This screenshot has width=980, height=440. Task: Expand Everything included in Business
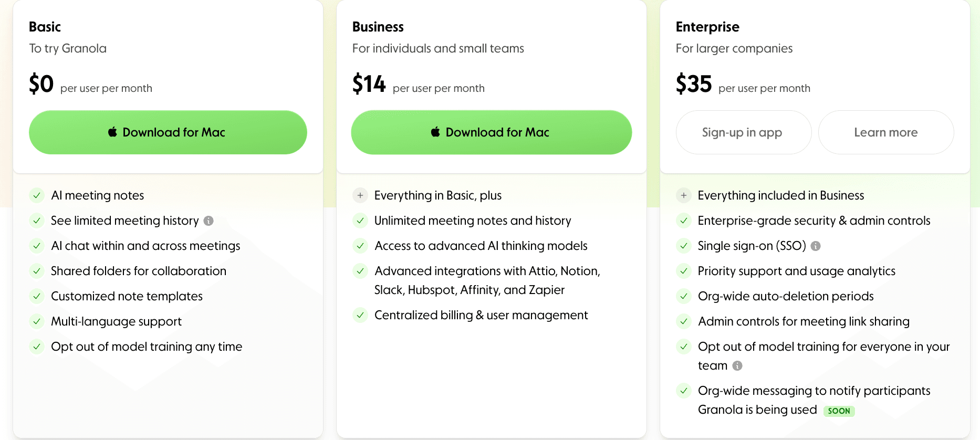683,195
